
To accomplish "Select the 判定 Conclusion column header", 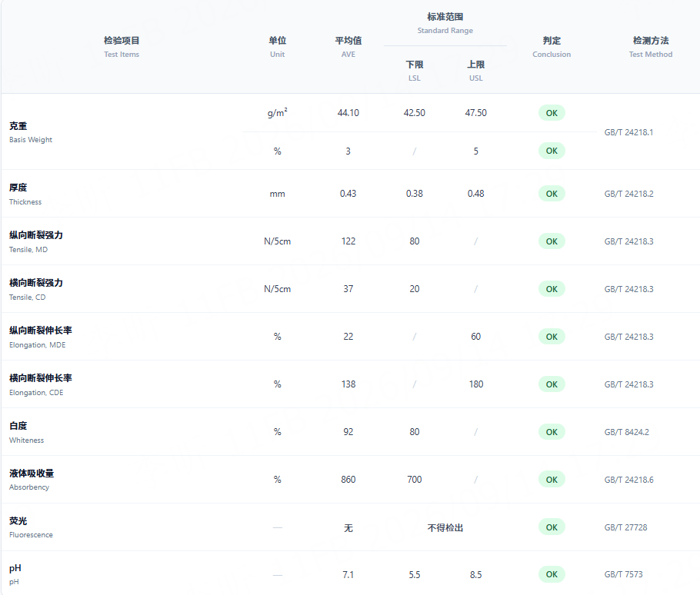I will point(552,47).
